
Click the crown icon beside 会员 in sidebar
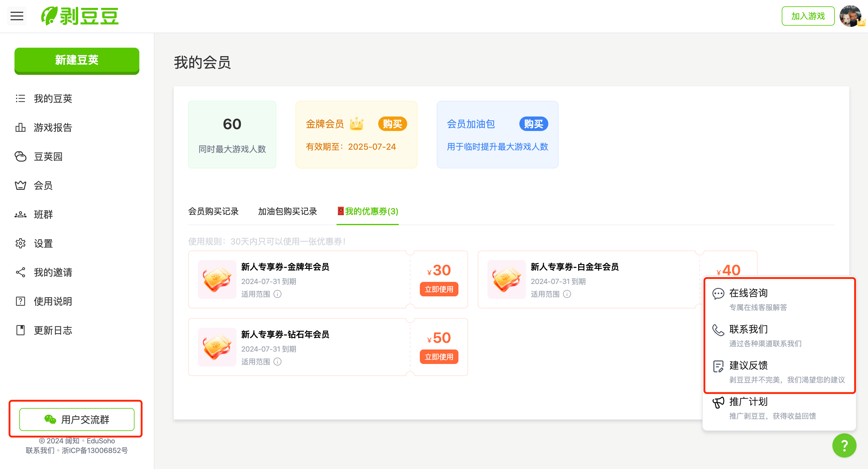click(20, 185)
